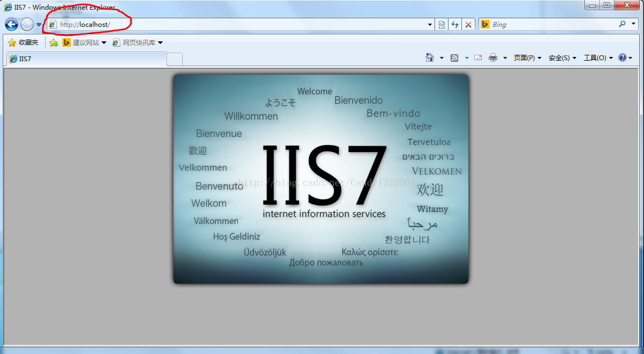Stop loading with the red X icon

point(468,25)
